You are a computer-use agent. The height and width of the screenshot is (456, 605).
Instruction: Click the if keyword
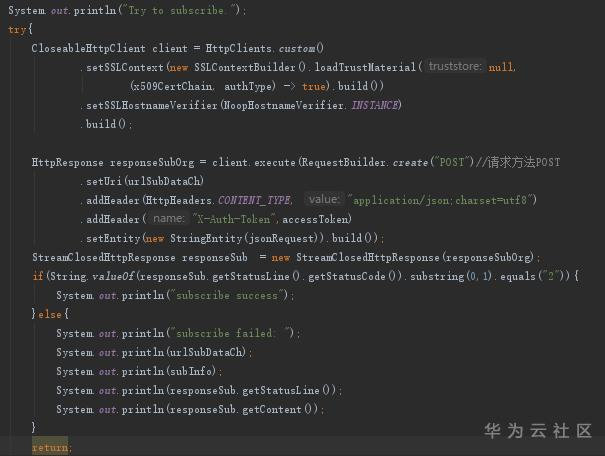[x=38, y=276]
